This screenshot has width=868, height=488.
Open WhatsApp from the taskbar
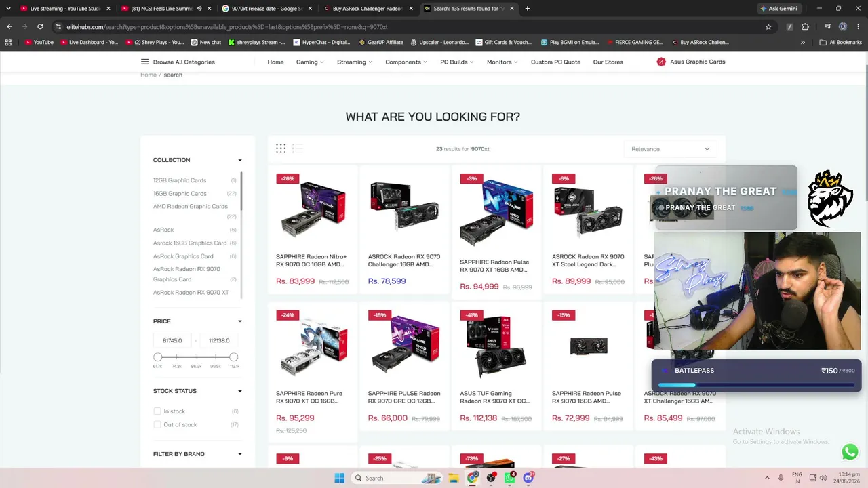[510, 478]
